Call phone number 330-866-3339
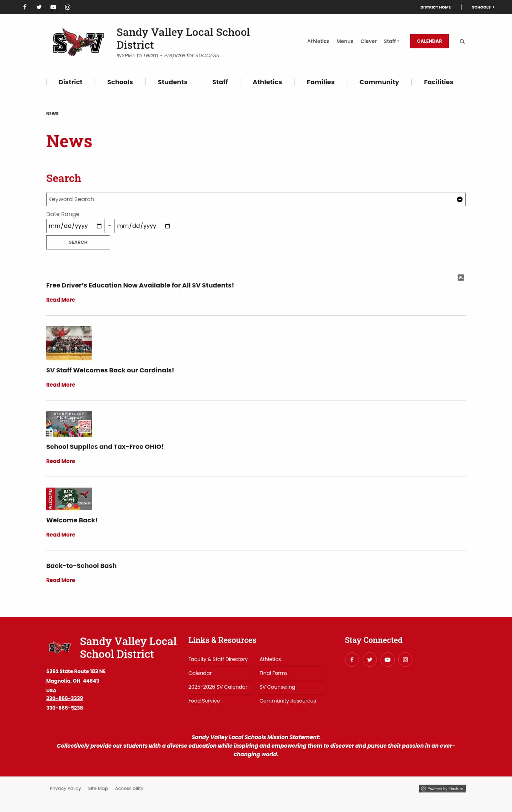The height and width of the screenshot is (812, 512). 65,698
